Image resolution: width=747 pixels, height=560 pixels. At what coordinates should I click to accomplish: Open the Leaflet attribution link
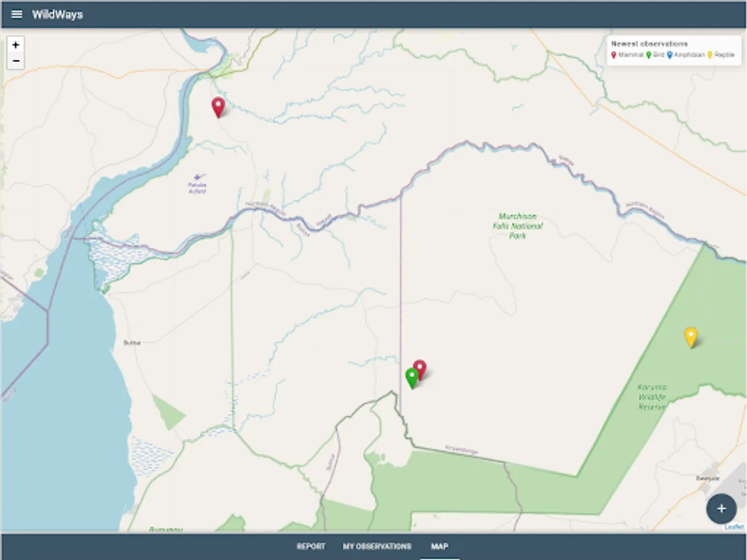[x=735, y=527]
